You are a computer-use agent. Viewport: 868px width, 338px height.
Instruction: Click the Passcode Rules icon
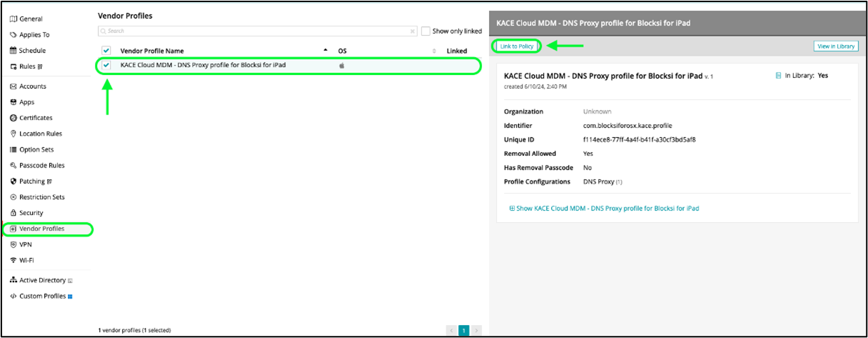(x=14, y=165)
